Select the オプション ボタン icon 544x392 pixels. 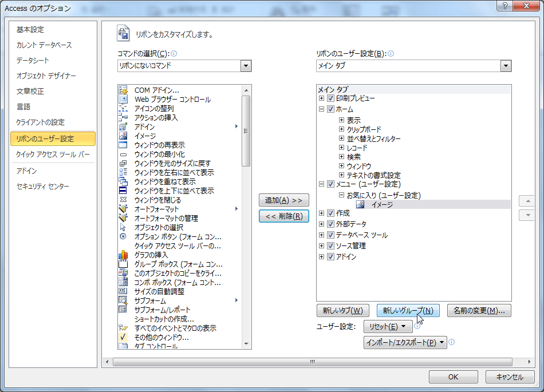coord(123,236)
